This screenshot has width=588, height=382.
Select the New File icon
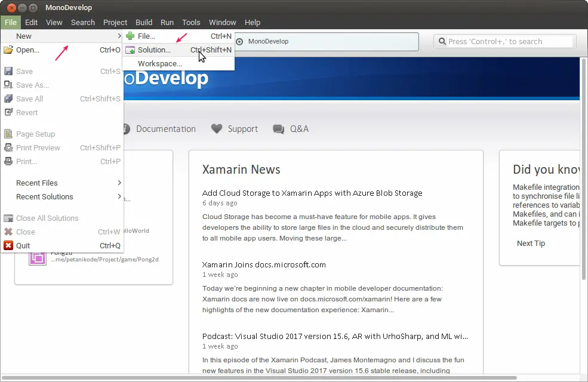point(129,36)
